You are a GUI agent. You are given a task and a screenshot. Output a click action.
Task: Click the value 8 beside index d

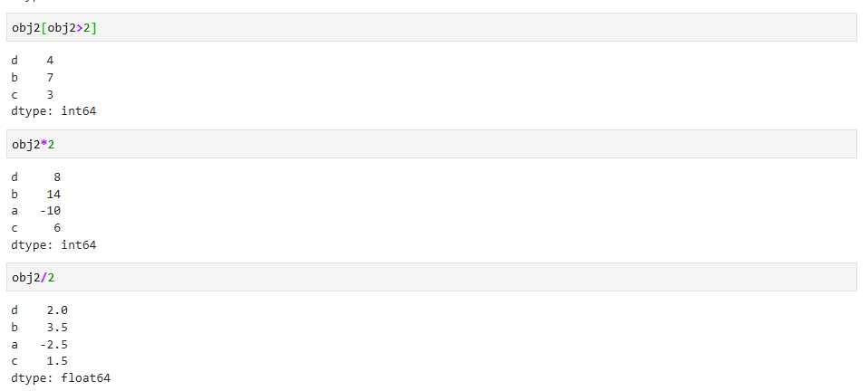[x=58, y=177]
